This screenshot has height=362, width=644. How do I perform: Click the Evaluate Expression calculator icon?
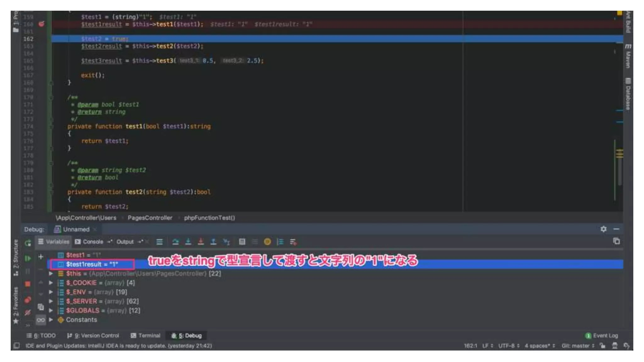(x=242, y=242)
